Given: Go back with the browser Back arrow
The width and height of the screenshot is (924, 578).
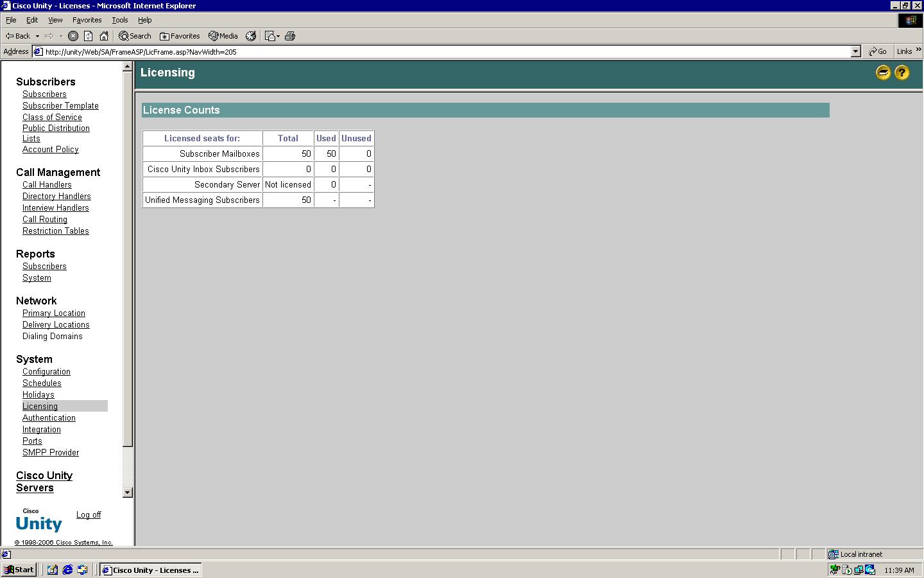Looking at the screenshot, I should (x=18, y=36).
